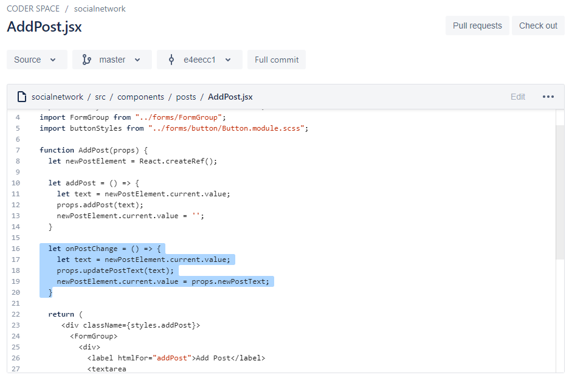Screen dimensions: 569x392
Task: Click line number 16 in the gutter
Action: pyautogui.click(x=16, y=249)
